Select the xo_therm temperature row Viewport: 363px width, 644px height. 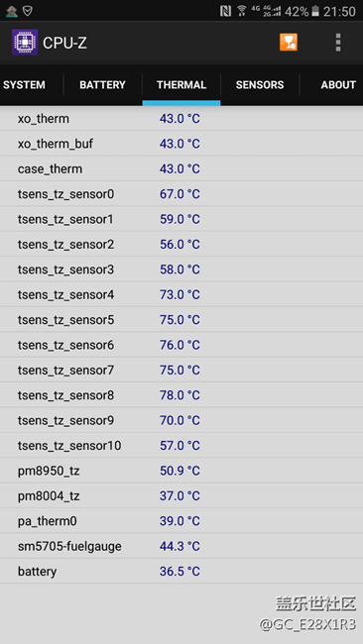[x=181, y=119]
